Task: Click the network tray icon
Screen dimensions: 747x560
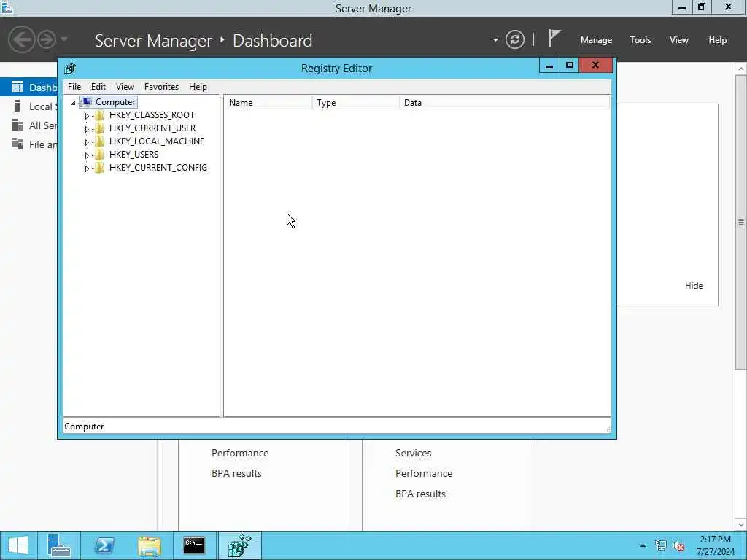Action: (660, 545)
